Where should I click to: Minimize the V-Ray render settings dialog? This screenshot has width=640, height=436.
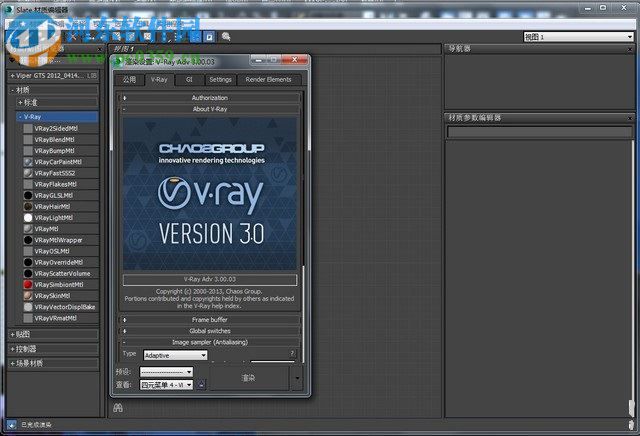tap(258, 60)
